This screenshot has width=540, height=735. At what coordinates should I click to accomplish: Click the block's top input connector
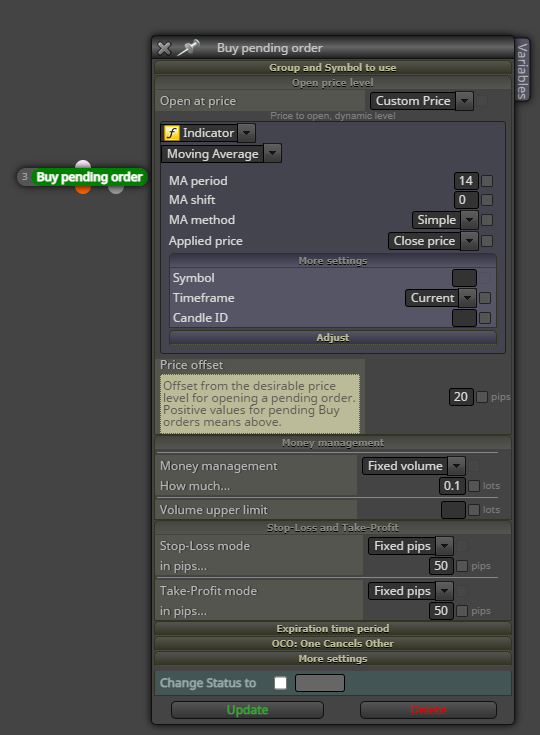coord(83,165)
